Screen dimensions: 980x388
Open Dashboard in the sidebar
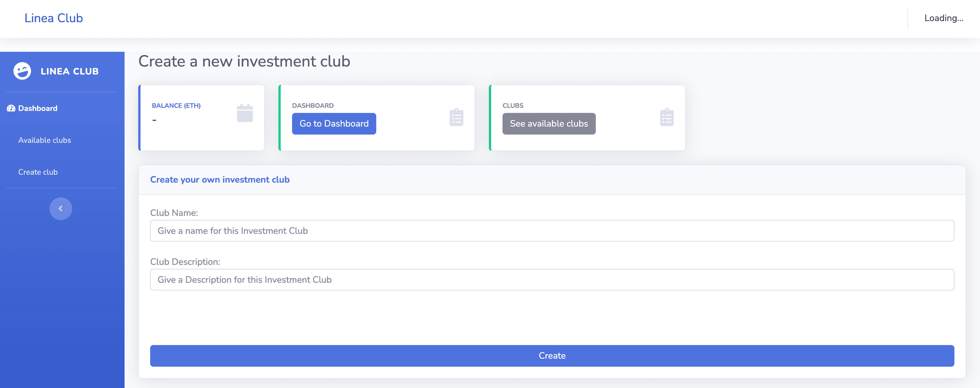point(38,108)
